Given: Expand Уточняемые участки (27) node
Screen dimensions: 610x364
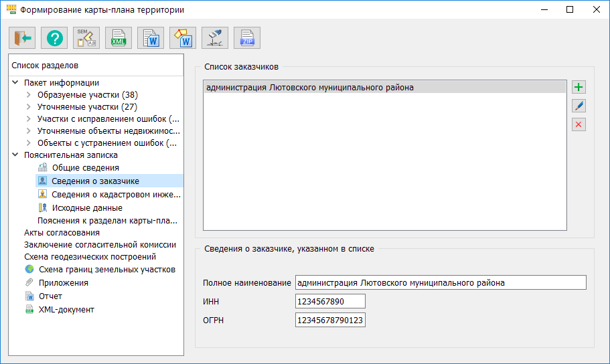Looking at the screenshot, I should pyautogui.click(x=28, y=107).
